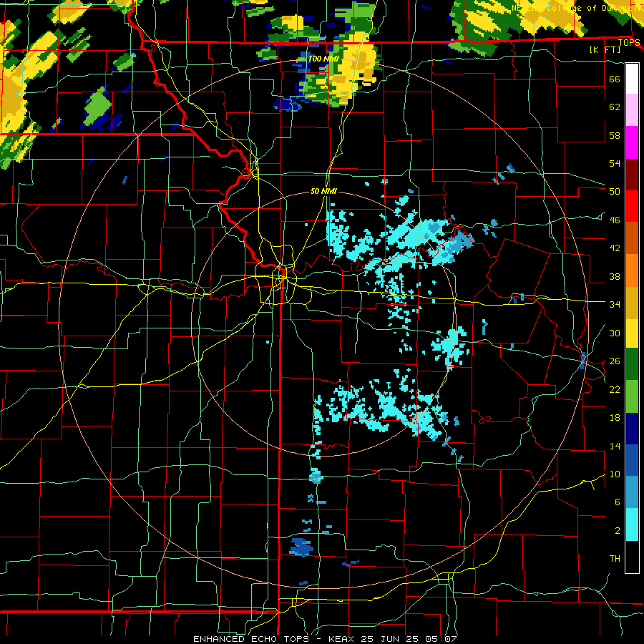Select the "10" legend value
This screenshot has height=644, width=644.
615,474
